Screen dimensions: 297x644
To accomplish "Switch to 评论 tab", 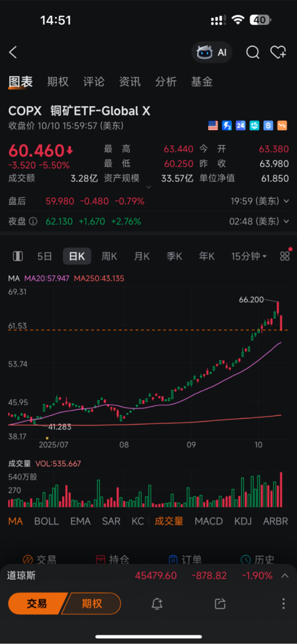I will point(94,81).
